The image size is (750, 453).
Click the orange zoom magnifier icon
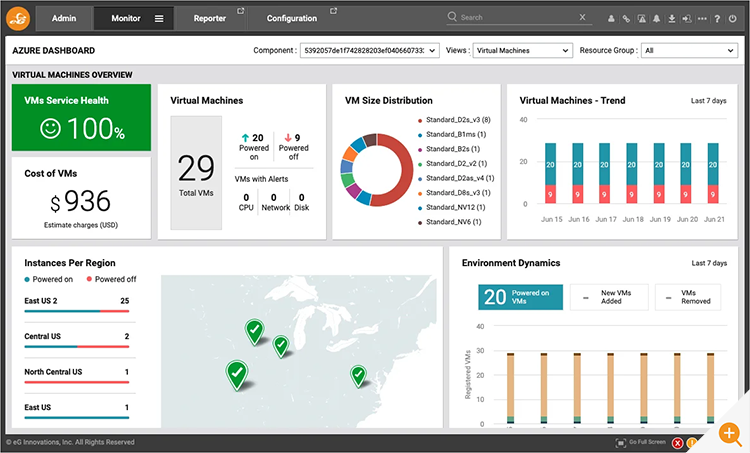tap(728, 432)
